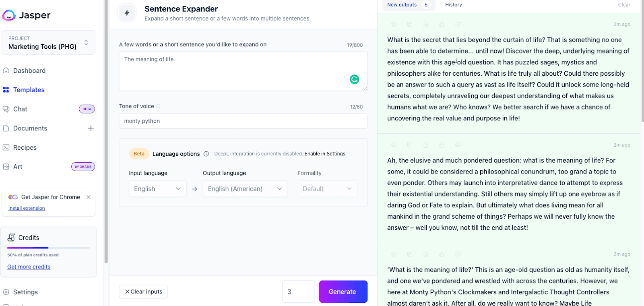Screen dimensions: 644x306
Task: Copy the 'Ah, the elusive' output
Action: [410, 145]
